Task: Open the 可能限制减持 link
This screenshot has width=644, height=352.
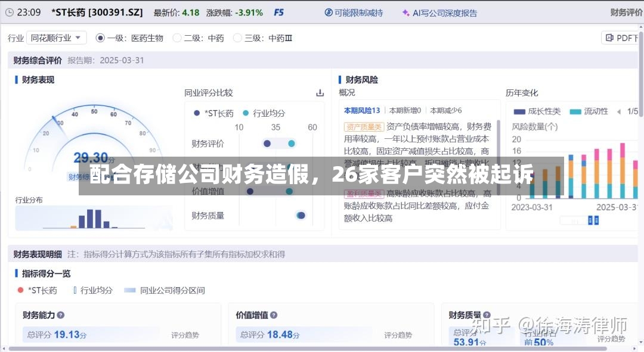Action: click(358, 13)
